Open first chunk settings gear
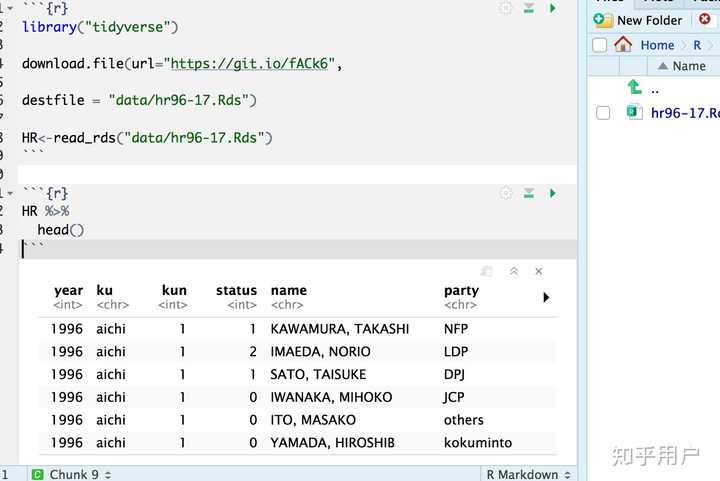This screenshot has height=481, width=720. [x=506, y=8]
